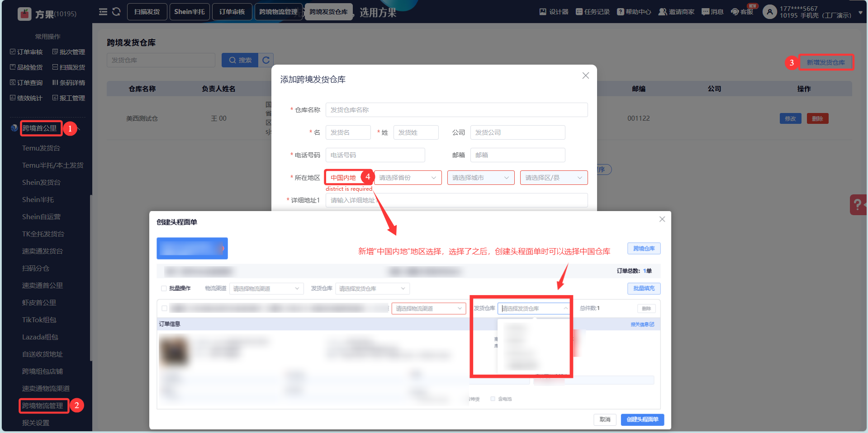Close the 创建头程面单 dialog
Screen dimensions: 868x433
662,219
